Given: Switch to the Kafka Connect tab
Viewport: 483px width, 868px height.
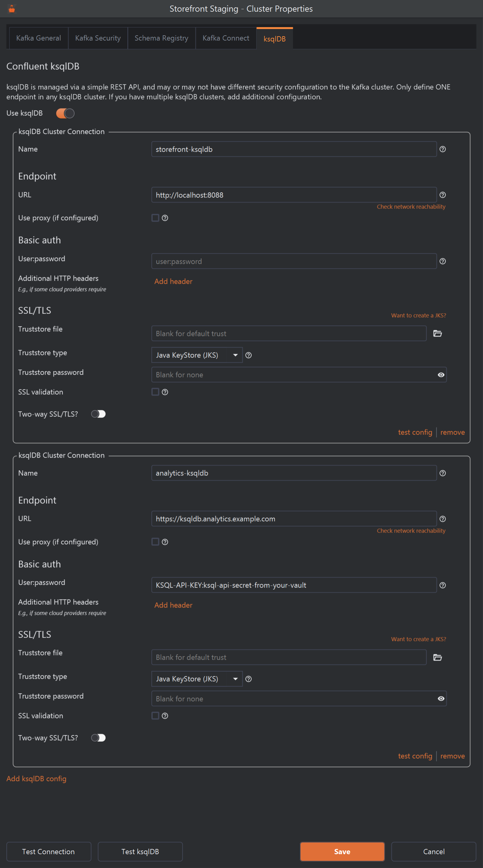Looking at the screenshot, I should [226, 38].
